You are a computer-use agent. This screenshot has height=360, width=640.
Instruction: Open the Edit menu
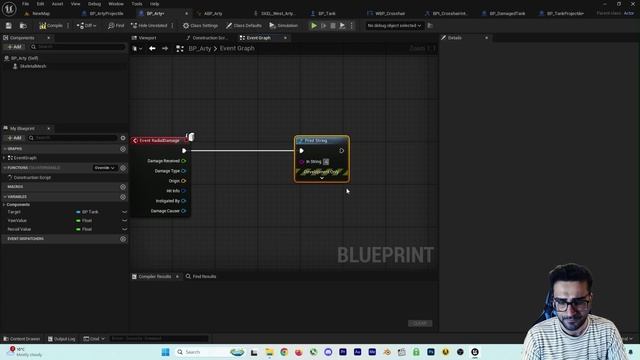pyautogui.click(x=40, y=4)
